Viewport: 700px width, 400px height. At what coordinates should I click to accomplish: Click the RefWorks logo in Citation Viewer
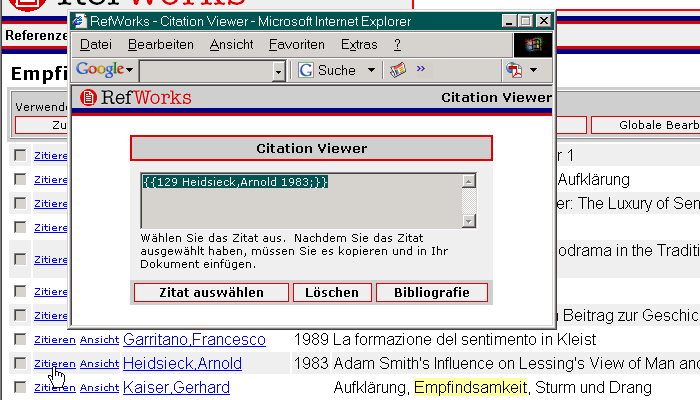(x=135, y=97)
